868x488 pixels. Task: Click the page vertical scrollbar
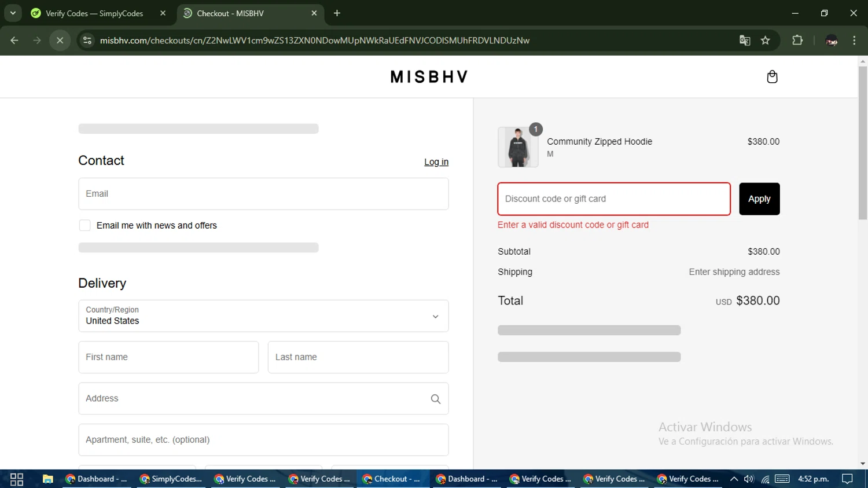863,143
